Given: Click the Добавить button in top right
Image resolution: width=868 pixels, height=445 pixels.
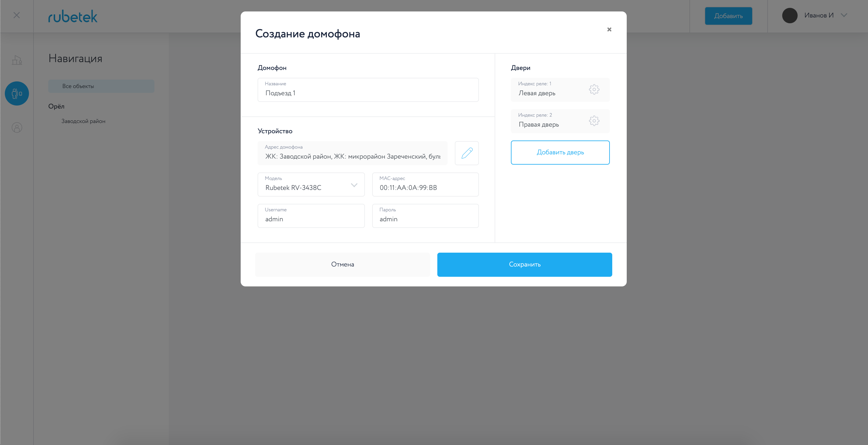Looking at the screenshot, I should [728, 15].
